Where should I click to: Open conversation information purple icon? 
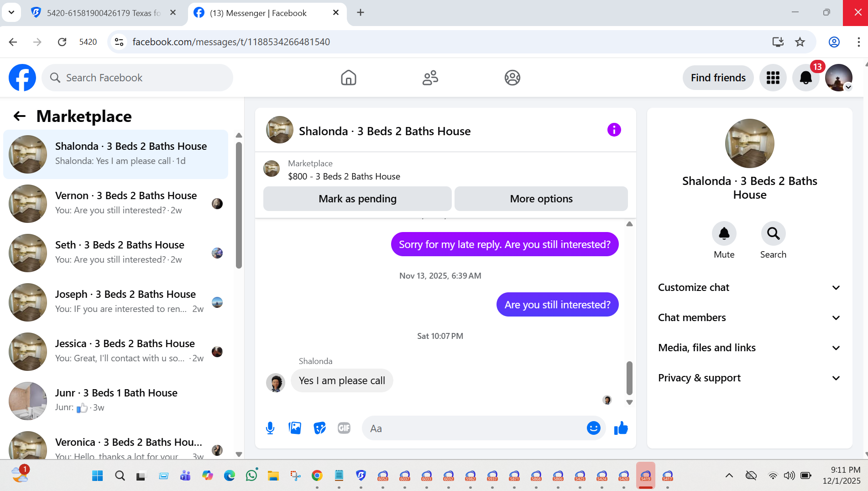pos(614,130)
